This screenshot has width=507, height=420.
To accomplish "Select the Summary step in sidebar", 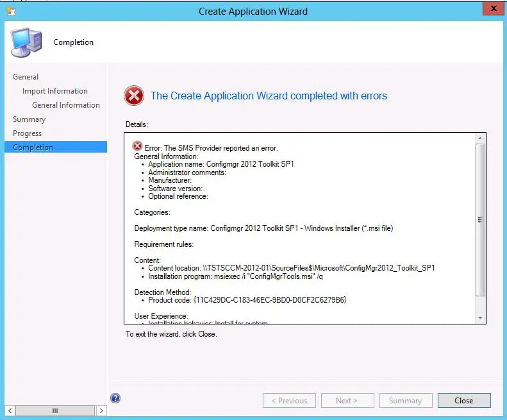I will pyautogui.click(x=29, y=119).
